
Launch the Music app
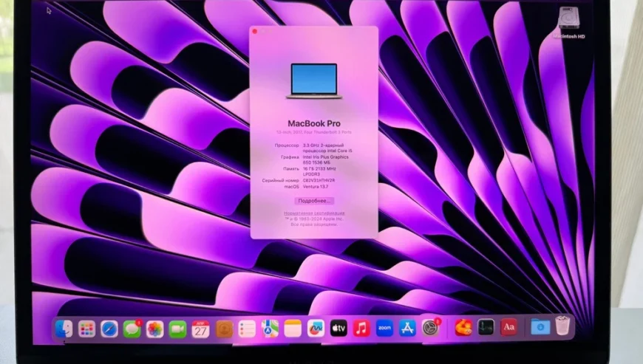click(361, 328)
